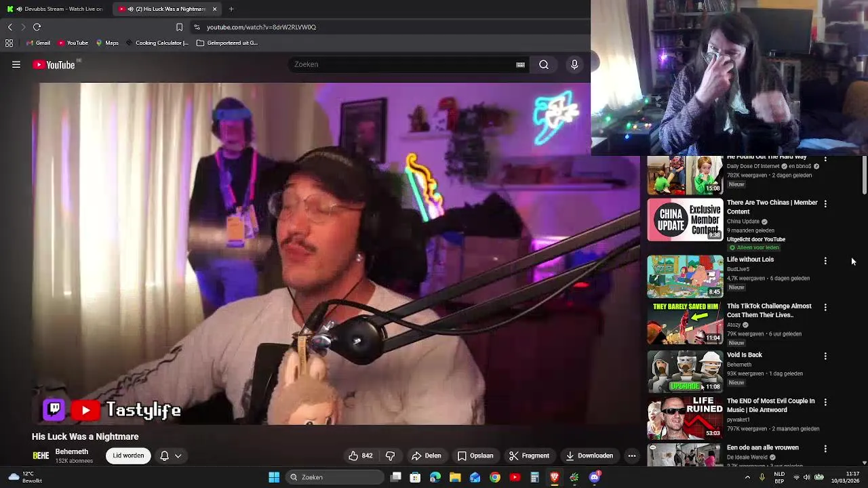Image resolution: width=868 pixels, height=488 pixels.
Task: Create a clip with 'Fragment'
Action: (x=529, y=455)
